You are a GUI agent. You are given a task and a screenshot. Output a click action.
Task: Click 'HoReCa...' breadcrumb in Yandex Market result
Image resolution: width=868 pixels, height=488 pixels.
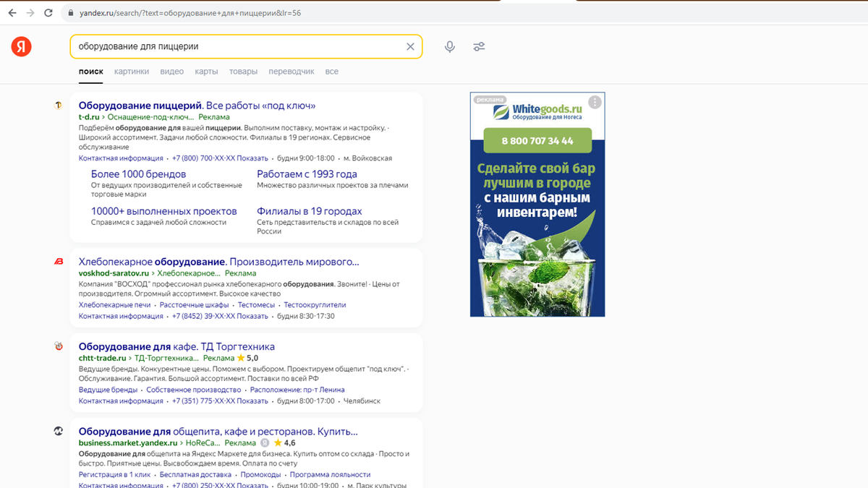point(203,442)
